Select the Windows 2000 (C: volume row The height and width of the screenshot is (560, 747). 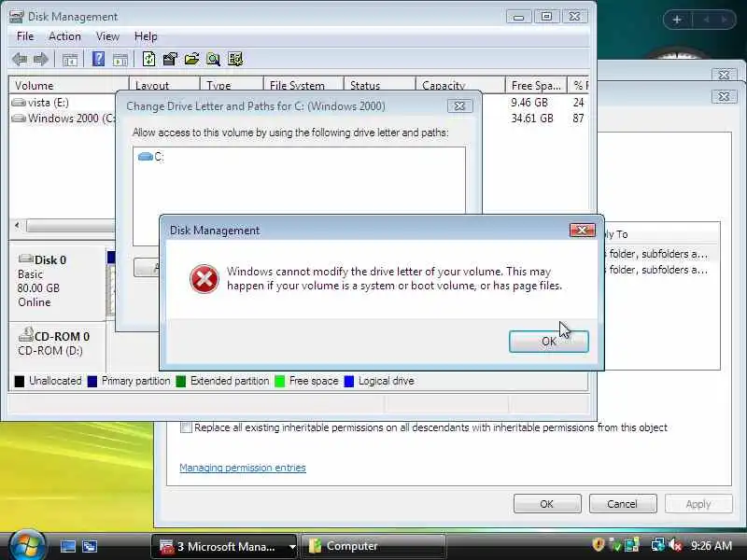pyautogui.click(x=63, y=119)
